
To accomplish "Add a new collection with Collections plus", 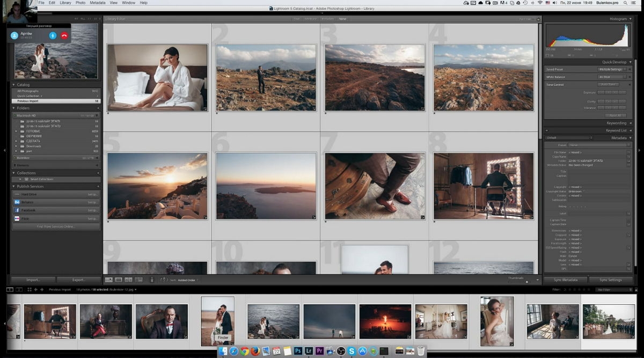I will 98,173.
